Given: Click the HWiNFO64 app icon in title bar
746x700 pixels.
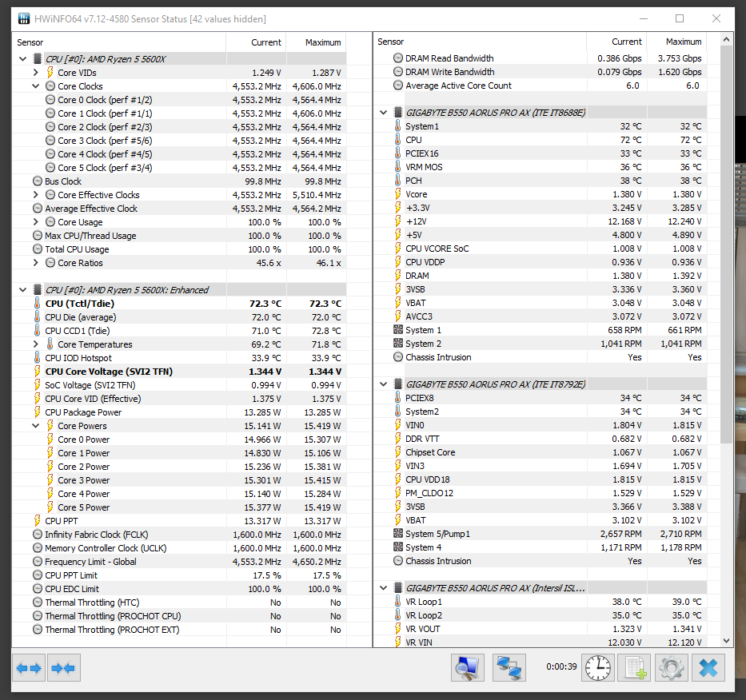Looking at the screenshot, I should [x=24, y=19].
